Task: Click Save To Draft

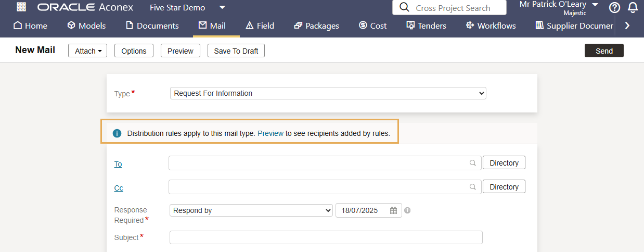Action: (236, 51)
